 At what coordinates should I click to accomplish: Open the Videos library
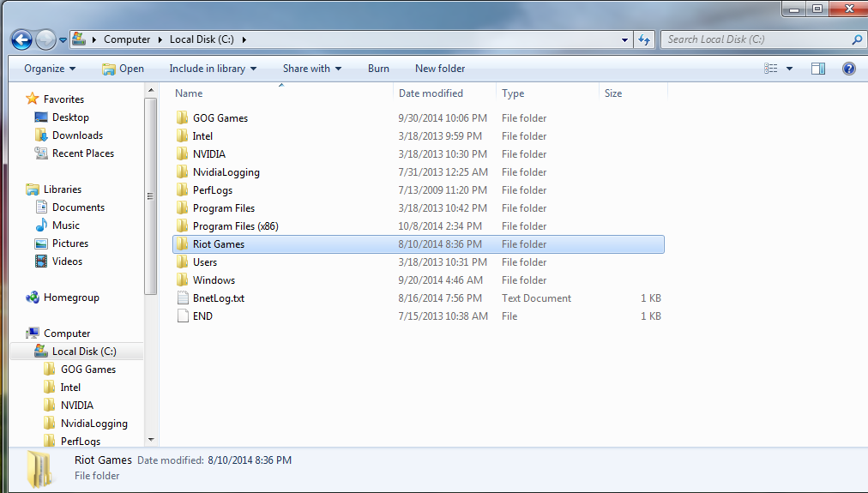[67, 262]
